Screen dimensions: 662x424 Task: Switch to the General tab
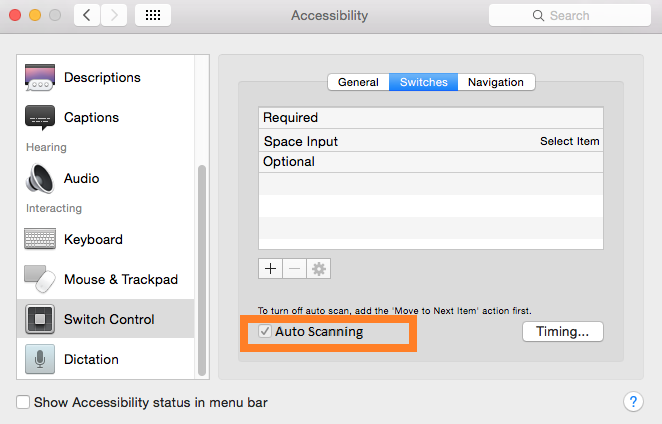tap(358, 82)
